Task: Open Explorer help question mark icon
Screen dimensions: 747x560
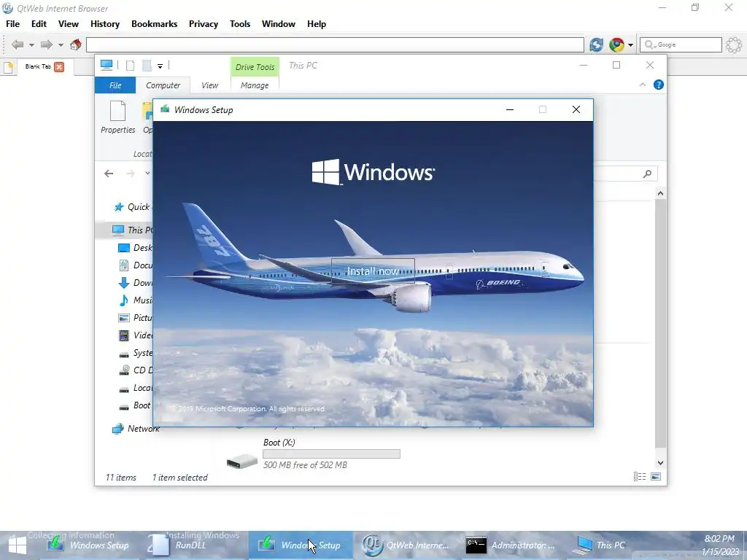Action: [659, 85]
